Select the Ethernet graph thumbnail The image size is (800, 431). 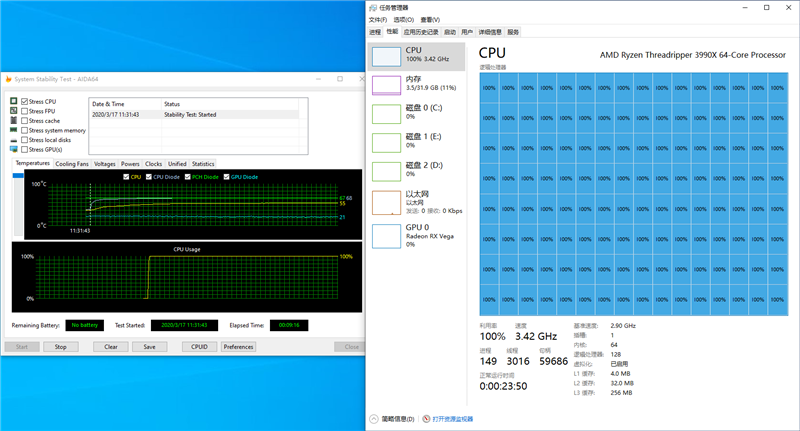[386, 202]
